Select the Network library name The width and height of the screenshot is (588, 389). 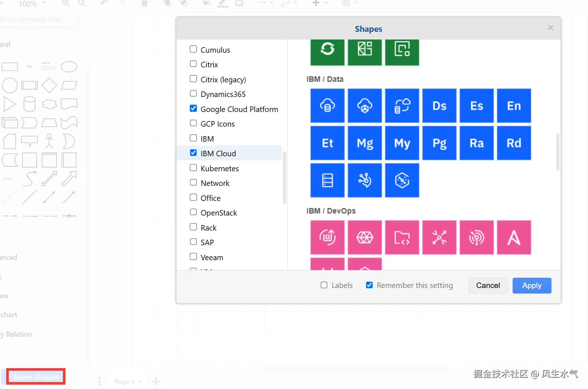(215, 183)
